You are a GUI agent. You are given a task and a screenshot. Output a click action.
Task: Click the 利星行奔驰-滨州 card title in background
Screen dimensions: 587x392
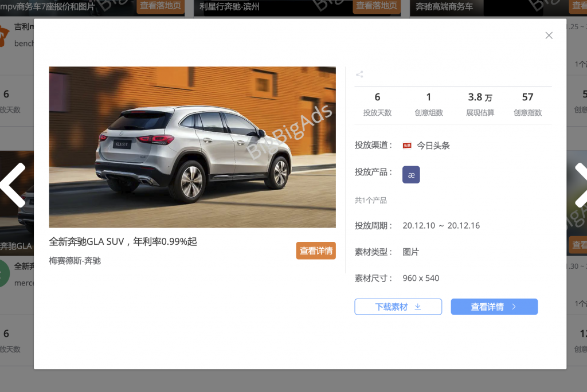coord(229,7)
